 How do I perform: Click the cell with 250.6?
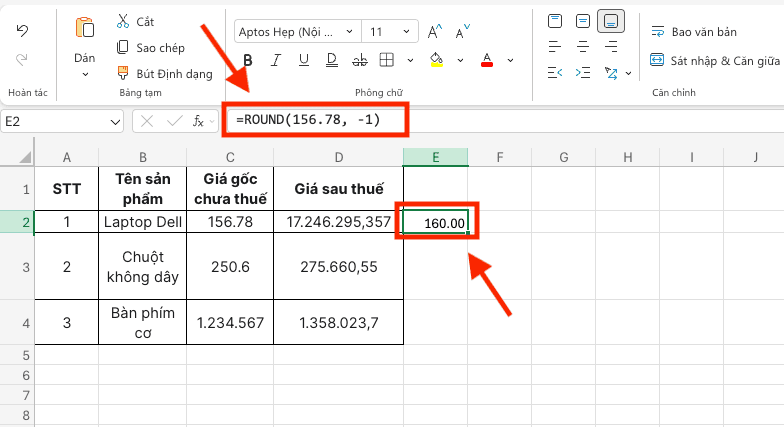[x=230, y=266]
